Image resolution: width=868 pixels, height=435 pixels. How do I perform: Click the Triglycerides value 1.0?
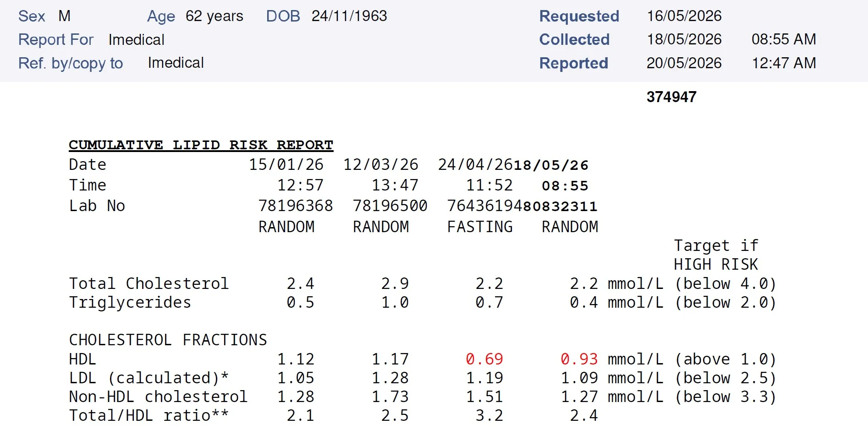click(x=395, y=303)
